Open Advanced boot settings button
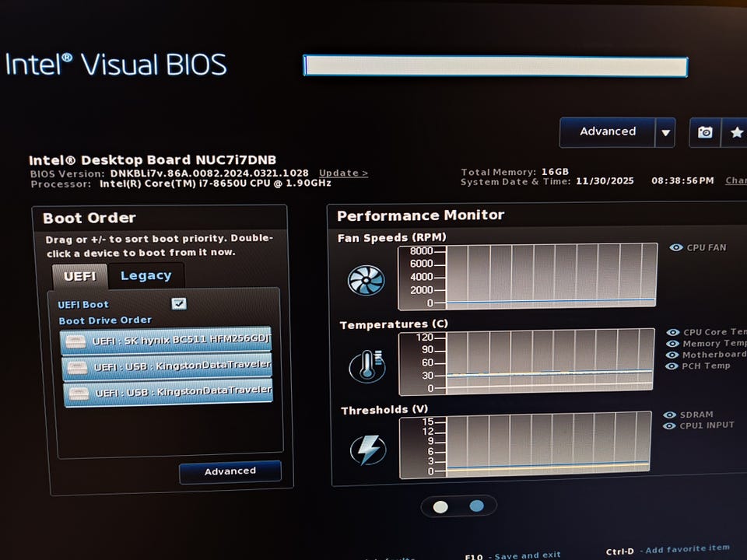 [230, 471]
